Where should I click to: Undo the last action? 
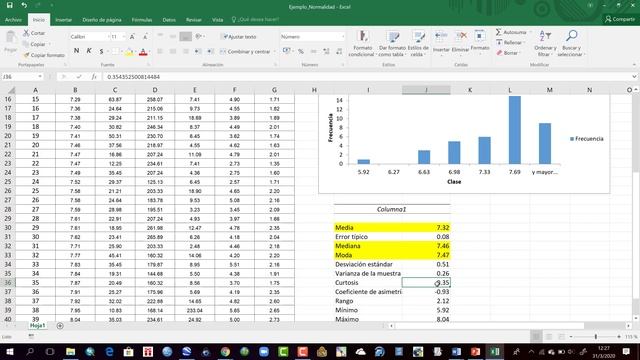[24, 5]
